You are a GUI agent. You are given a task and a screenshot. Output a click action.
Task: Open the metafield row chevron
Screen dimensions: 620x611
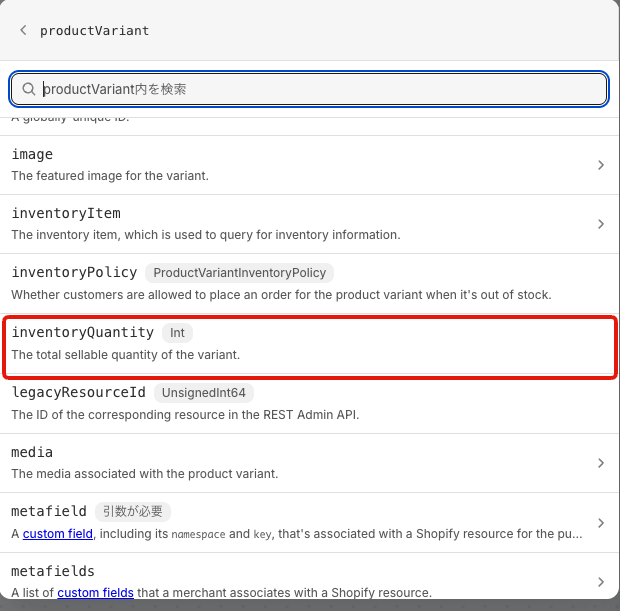tap(600, 523)
